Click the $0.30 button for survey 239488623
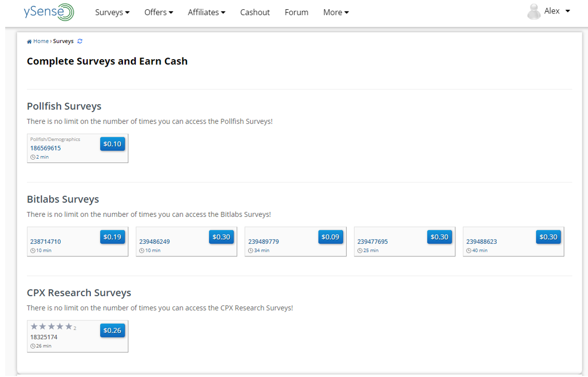 [548, 237]
